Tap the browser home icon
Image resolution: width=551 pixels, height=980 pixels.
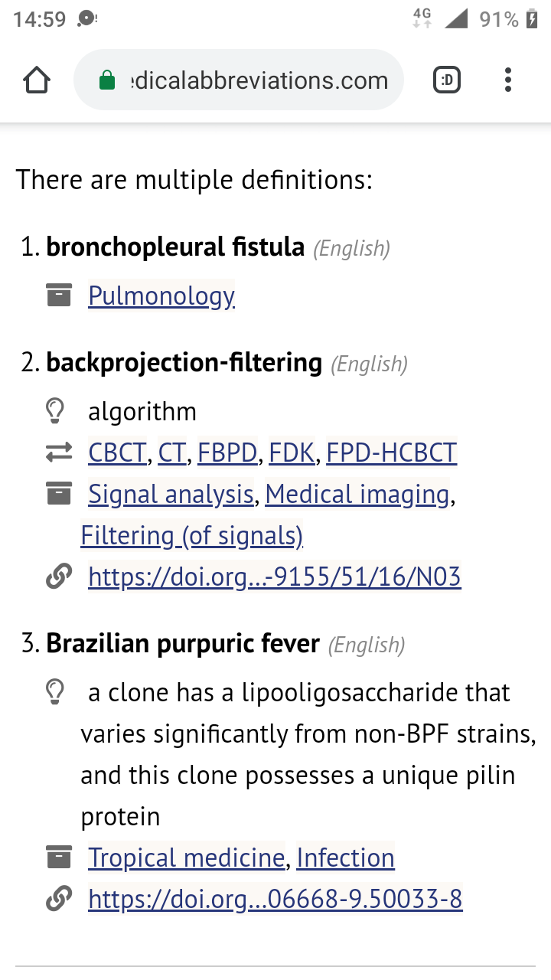37,80
